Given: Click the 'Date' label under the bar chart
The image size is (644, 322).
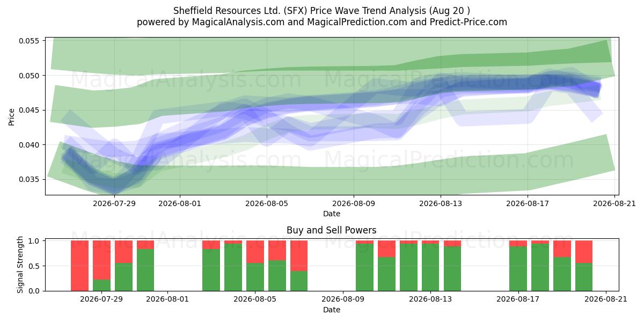Looking at the screenshot, I should (x=332, y=310).
